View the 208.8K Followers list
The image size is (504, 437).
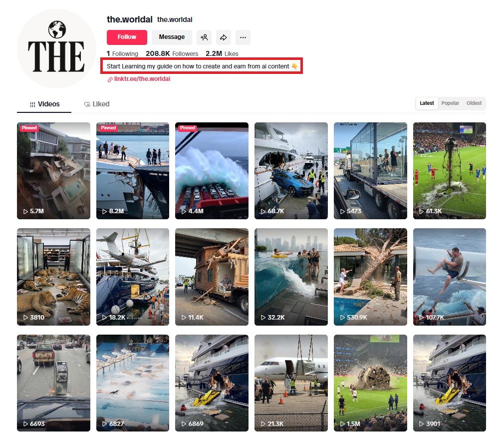point(172,54)
